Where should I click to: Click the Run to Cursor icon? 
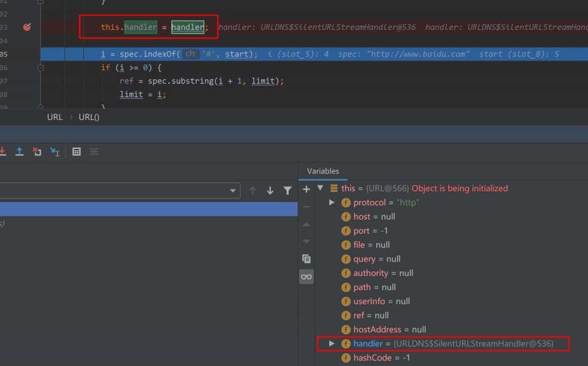pos(55,151)
